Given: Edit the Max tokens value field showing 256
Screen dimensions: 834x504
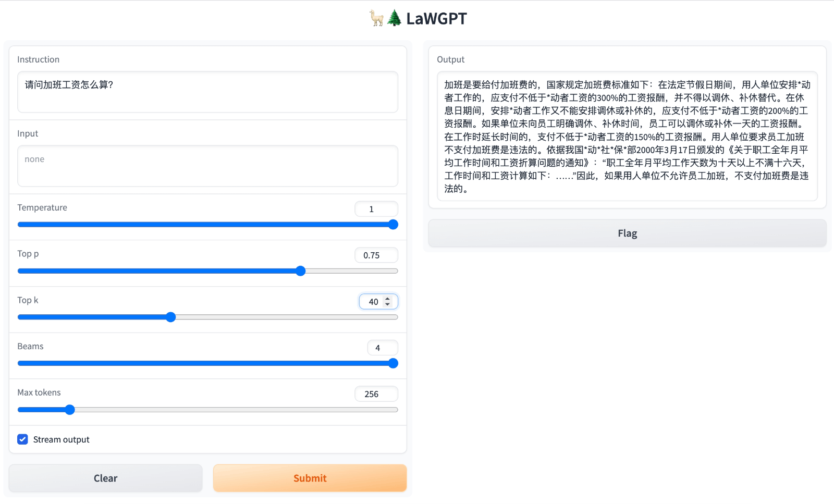Looking at the screenshot, I should [376, 394].
